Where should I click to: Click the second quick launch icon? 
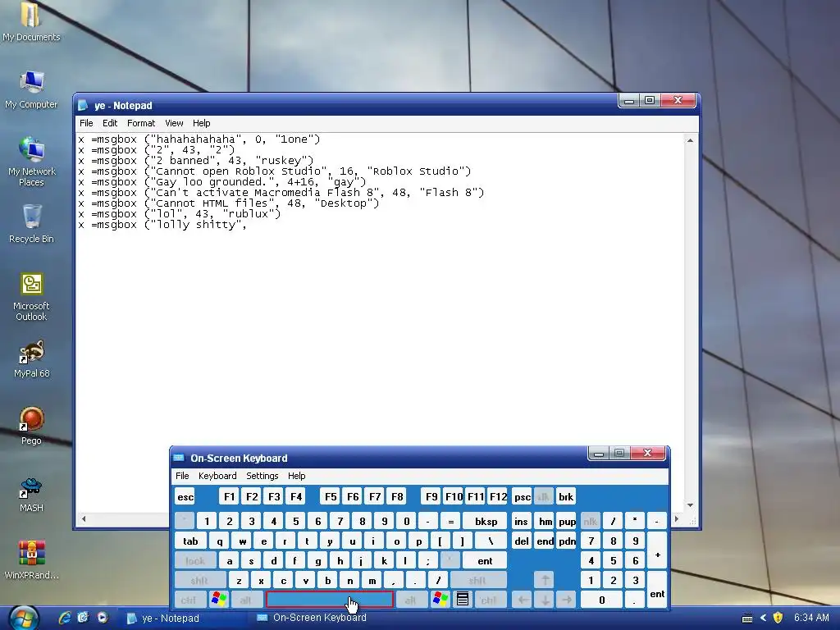[83, 618]
